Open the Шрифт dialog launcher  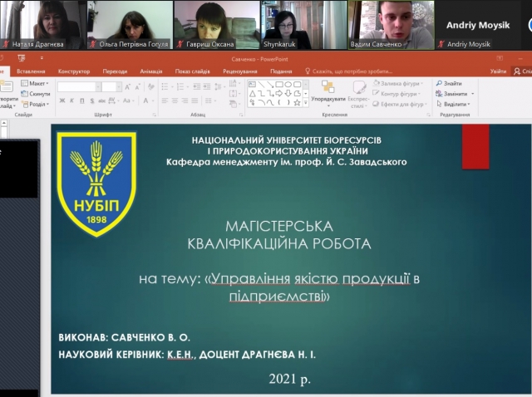pos(155,115)
